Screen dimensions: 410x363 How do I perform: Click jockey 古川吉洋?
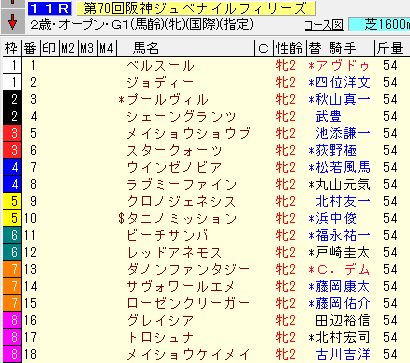pos(343,354)
